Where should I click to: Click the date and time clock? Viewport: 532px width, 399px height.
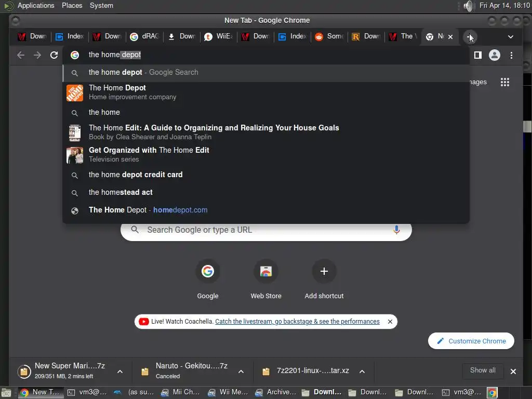pos(504,5)
